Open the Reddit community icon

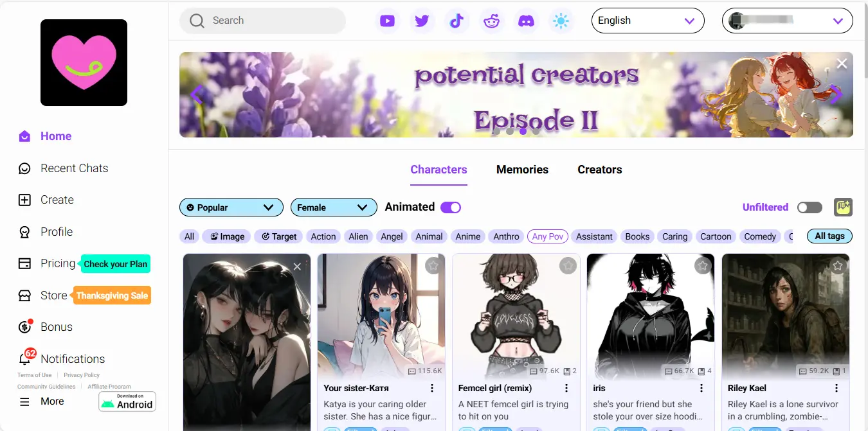491,21
